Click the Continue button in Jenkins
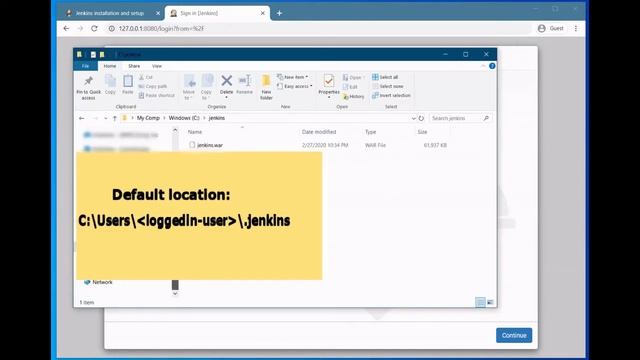The width and height of the screenshot is (640, 360). pos(514,335)
